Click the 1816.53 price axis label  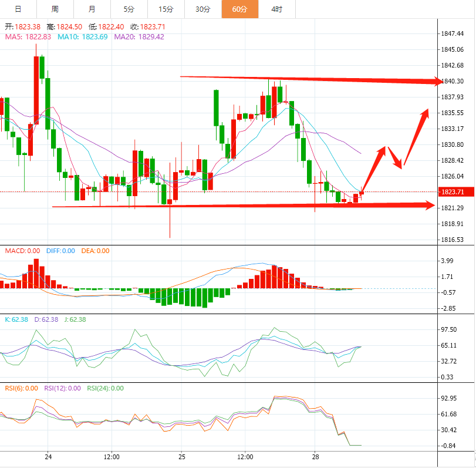point(453,240)
